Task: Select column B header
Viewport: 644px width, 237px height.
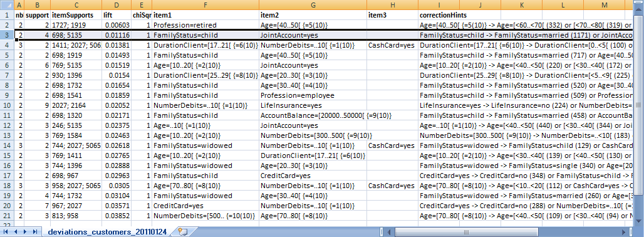Action: tap(38, 5)
